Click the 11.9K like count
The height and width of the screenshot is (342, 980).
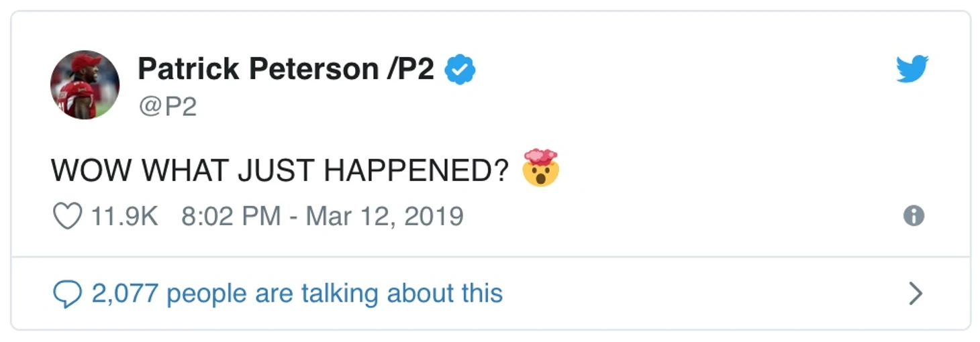(x=124, y=216)
